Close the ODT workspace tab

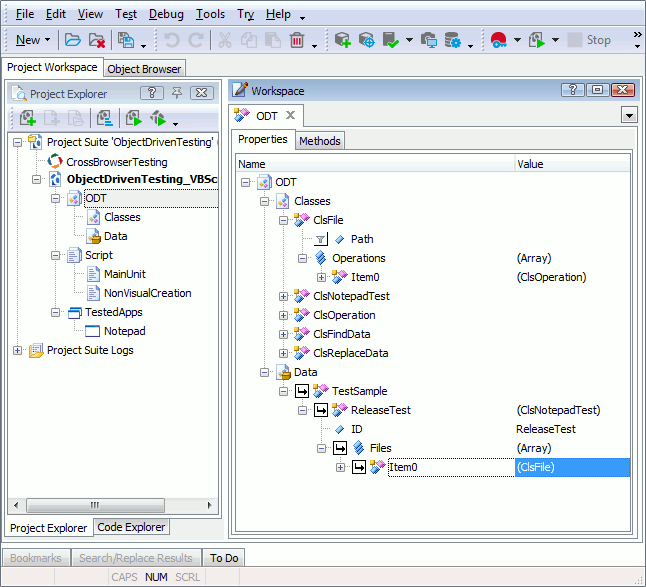pos(289,116)
